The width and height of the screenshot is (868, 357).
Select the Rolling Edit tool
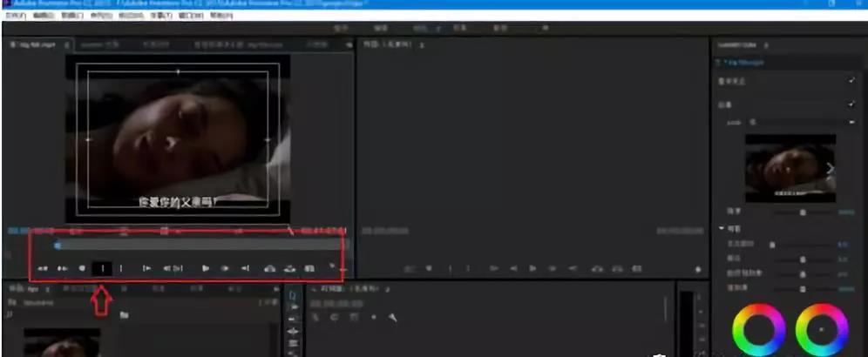click(x=294, y=331)
